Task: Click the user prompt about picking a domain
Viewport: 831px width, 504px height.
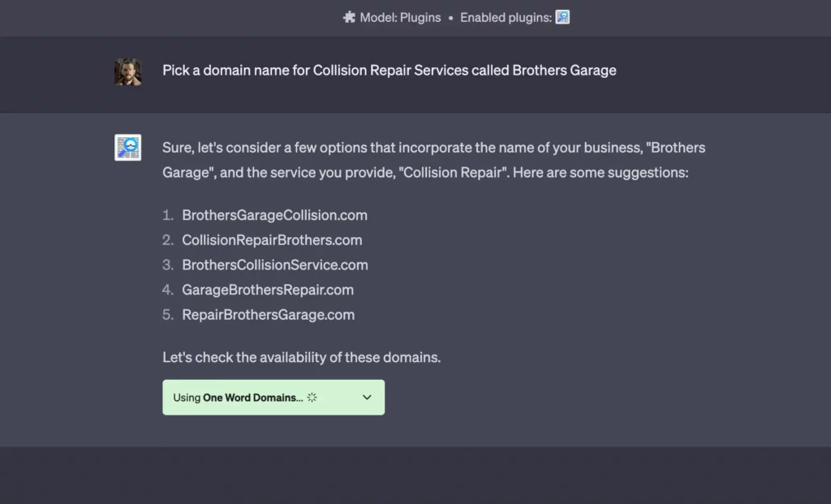Action: (x=389, y=71)
